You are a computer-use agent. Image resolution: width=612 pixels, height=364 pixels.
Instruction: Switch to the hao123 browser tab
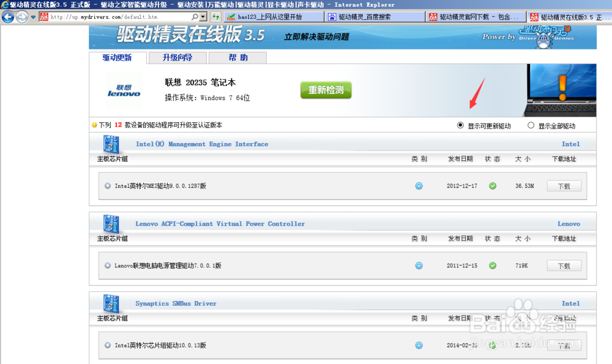pyautogui.click(x=274, y=17)
